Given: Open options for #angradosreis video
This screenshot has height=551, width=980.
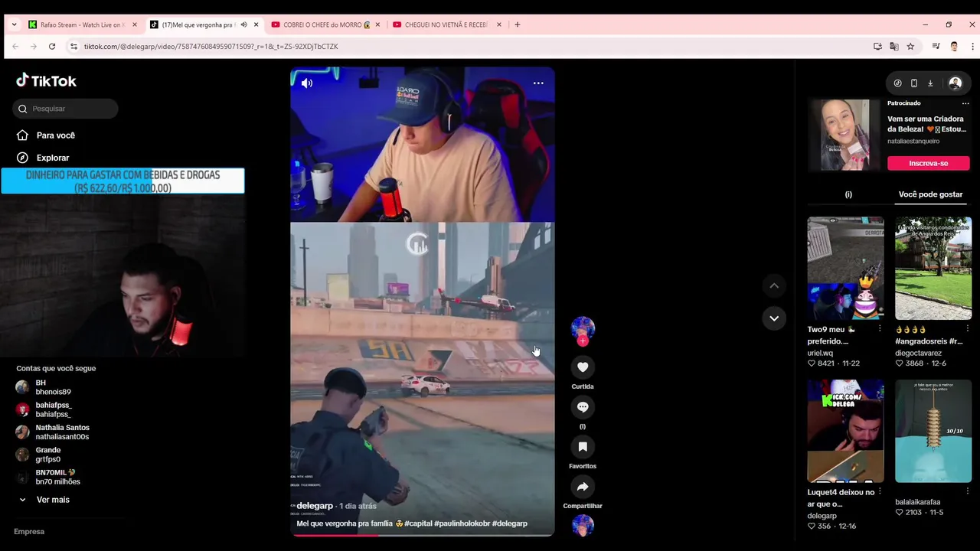Looking at the screenshot, I should tap(967, 329).
